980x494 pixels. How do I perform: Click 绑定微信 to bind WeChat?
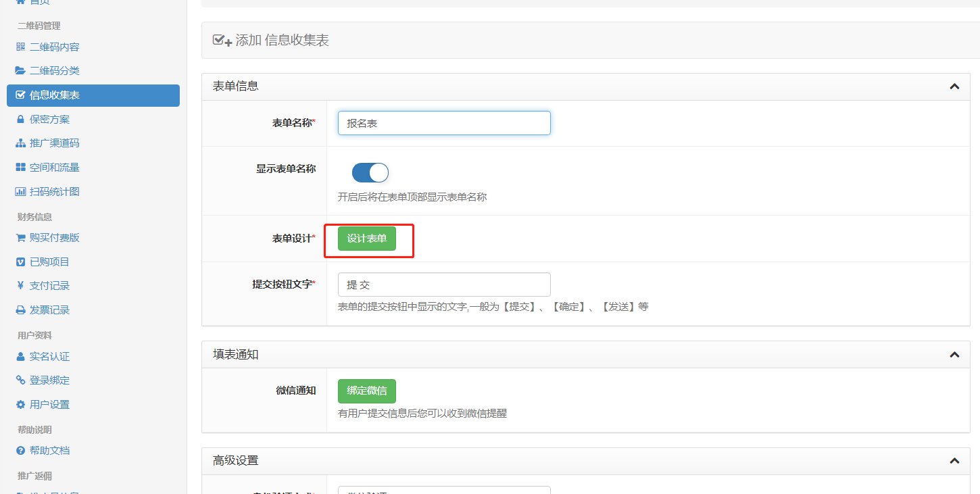click(366, 391)
